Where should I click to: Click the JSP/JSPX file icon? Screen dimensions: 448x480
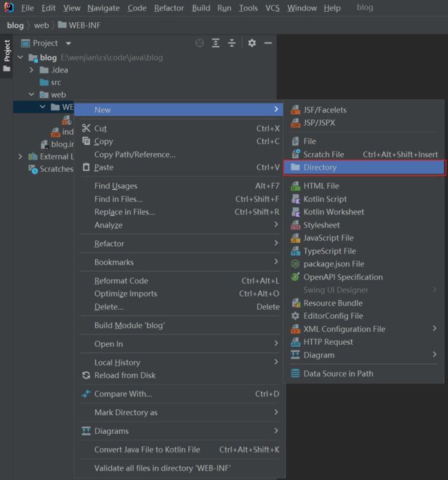tap(295, 123)
